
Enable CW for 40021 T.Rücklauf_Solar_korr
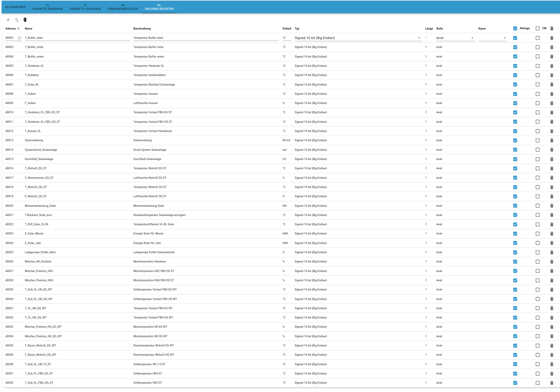pyautogui.click(x=538, y=215)
